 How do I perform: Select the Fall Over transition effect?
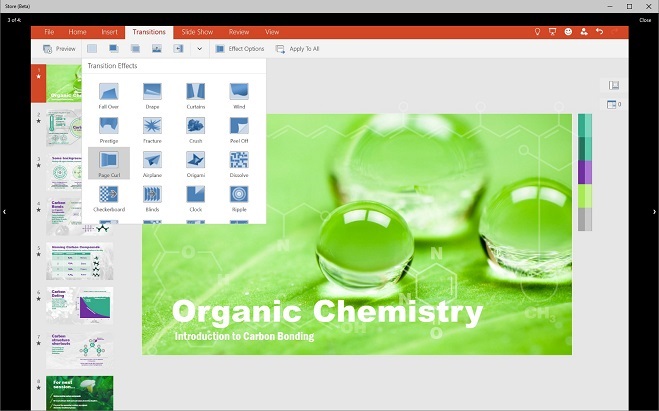108,96
